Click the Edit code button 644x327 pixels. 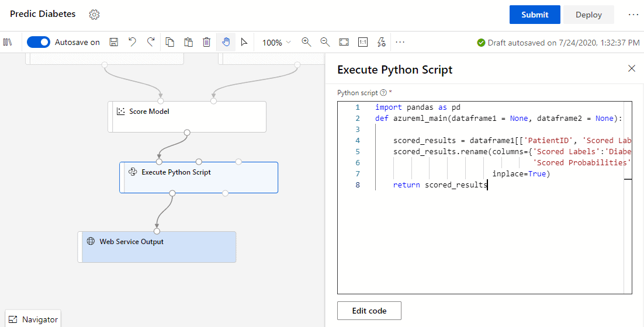[369, 311]
